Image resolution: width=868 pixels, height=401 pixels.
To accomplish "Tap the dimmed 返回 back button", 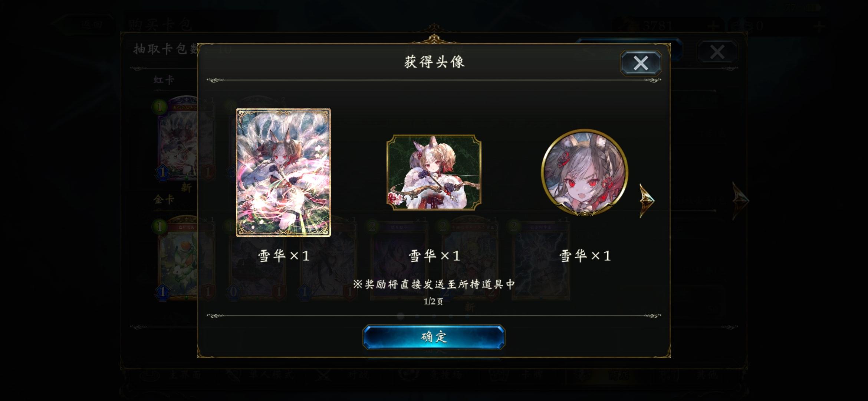I will tap(85, 25).
